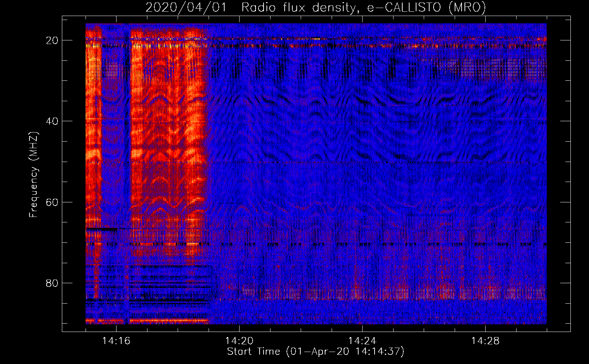Click the '20' frequency tick label
This screenshot has width=589, height=364.
pos(52,40)
